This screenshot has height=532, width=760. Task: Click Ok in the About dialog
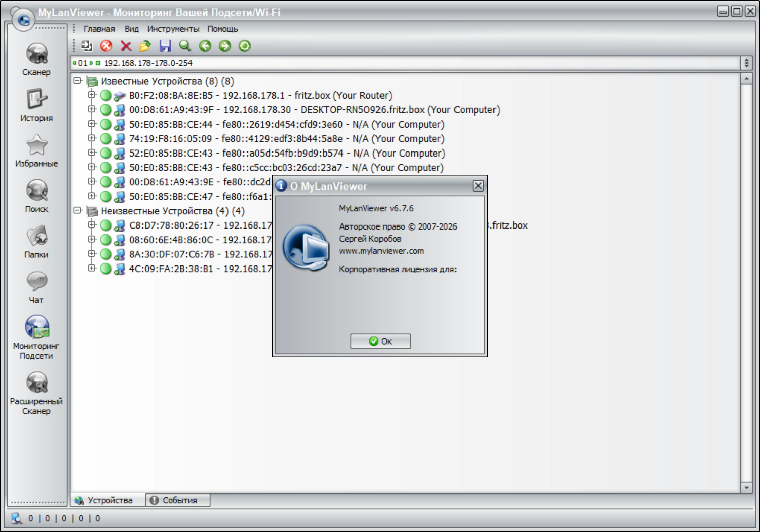tap(381, 341)
